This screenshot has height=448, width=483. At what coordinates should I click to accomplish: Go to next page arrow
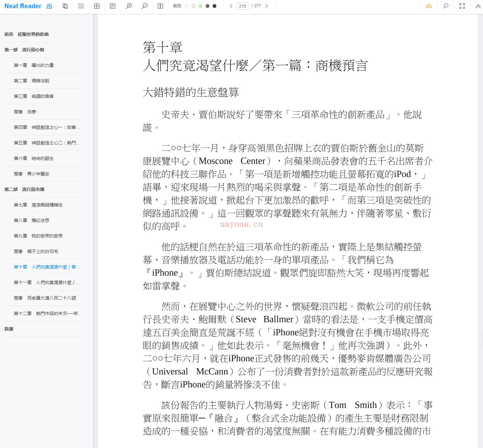pyautogui.click(x=267, y=6)
